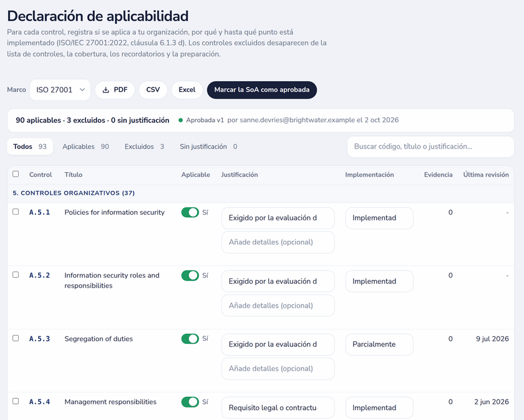The width and height of the screenshot is (524, 420).
Task: Download the SoA as PDF
Action: click(115, 90)
